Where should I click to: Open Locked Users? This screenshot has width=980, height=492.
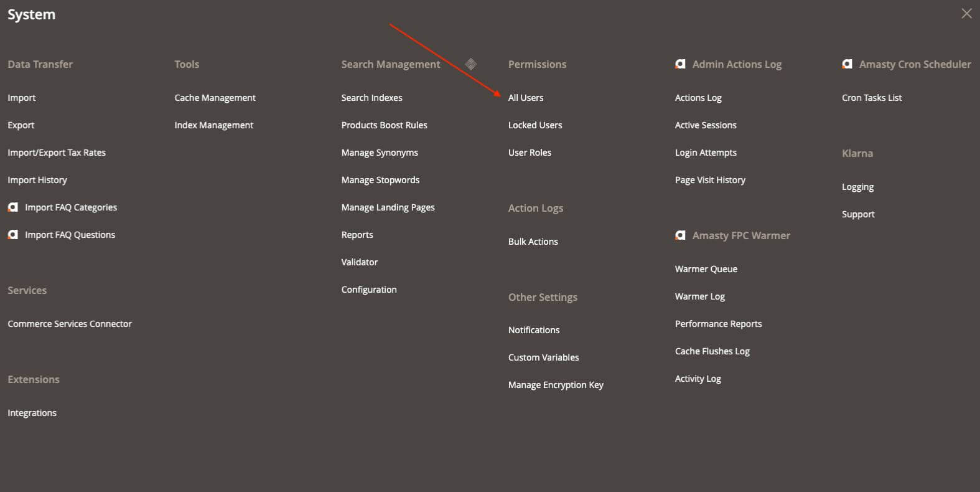click(535, 125)
